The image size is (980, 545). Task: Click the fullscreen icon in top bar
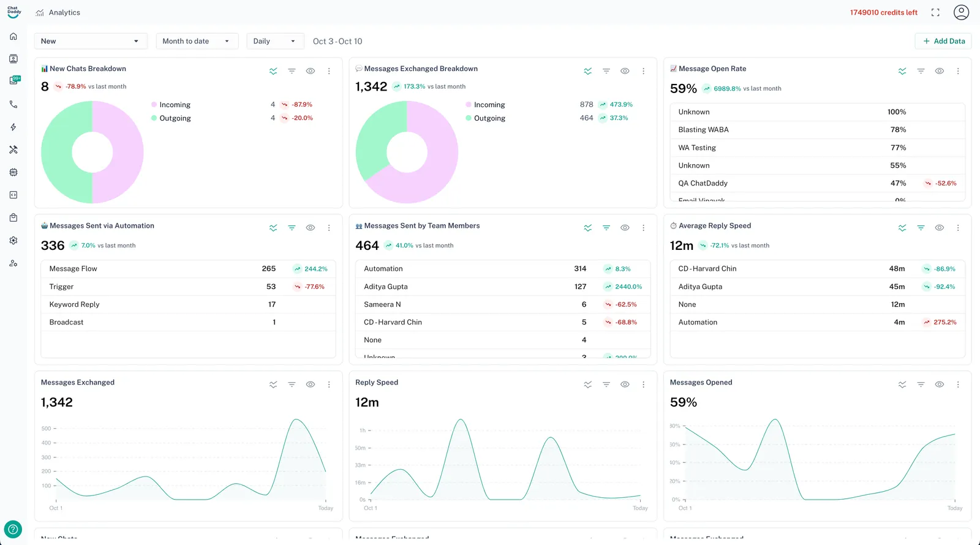tap(935, 12)
